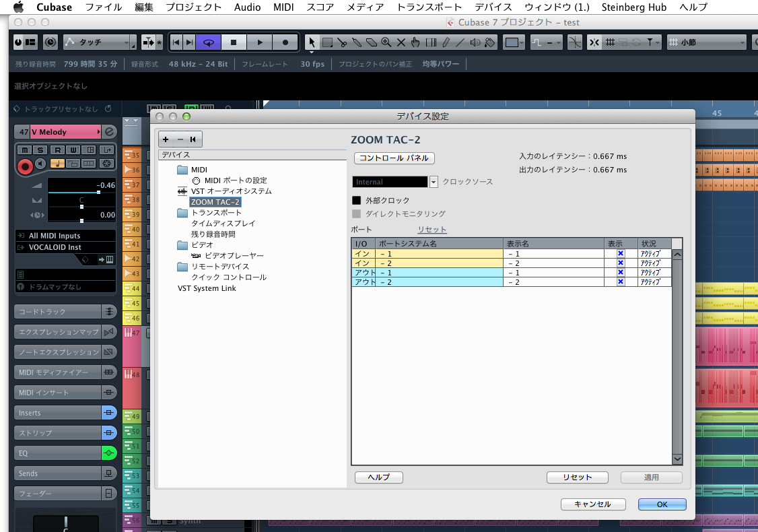
Task: Open the Steinberg Hub menu
Action: (x=634, y=7)
